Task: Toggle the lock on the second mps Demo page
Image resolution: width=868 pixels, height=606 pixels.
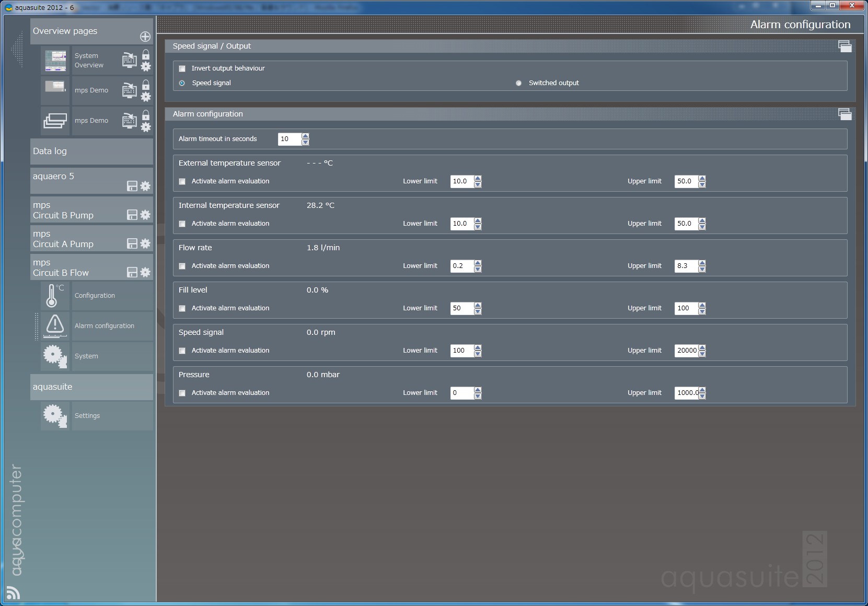Action: click(x=146, y=115)
